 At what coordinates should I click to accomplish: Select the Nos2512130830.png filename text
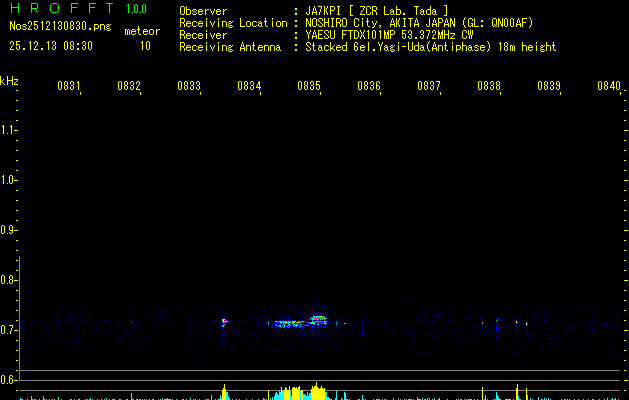[55, 27]
